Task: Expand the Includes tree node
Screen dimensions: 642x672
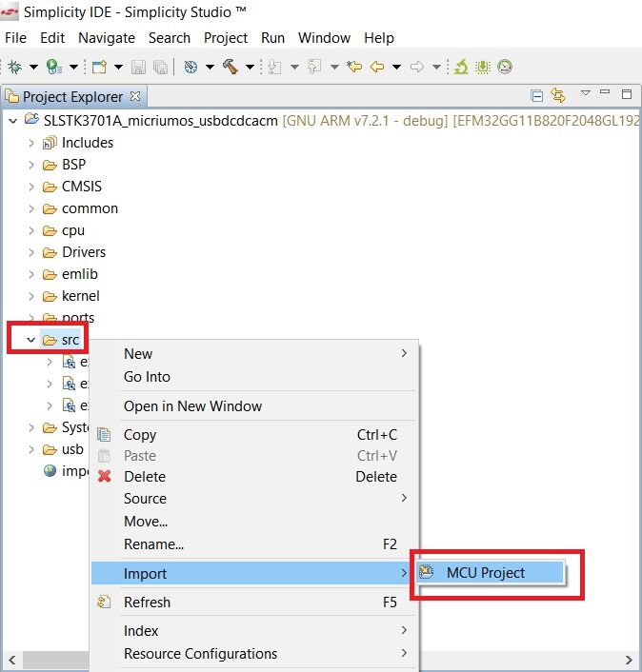Action: (x=31, y=143)
